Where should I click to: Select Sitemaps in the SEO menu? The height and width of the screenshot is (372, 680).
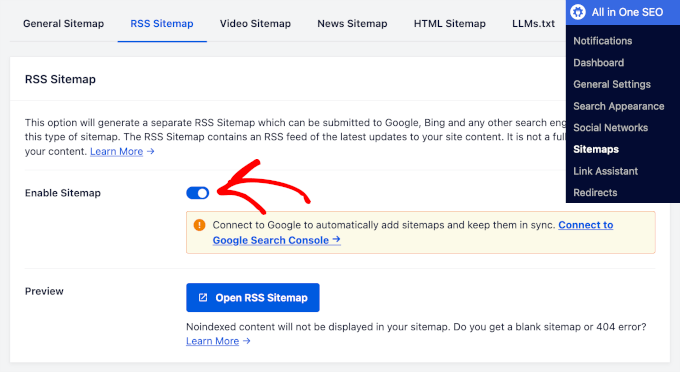tap(596, 149)
